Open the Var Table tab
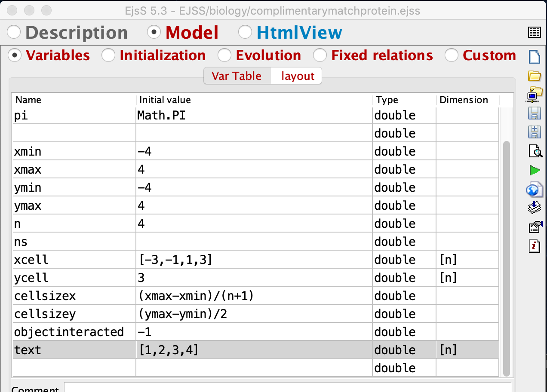The width and height of the screenshot is (547, 392). 237,76
